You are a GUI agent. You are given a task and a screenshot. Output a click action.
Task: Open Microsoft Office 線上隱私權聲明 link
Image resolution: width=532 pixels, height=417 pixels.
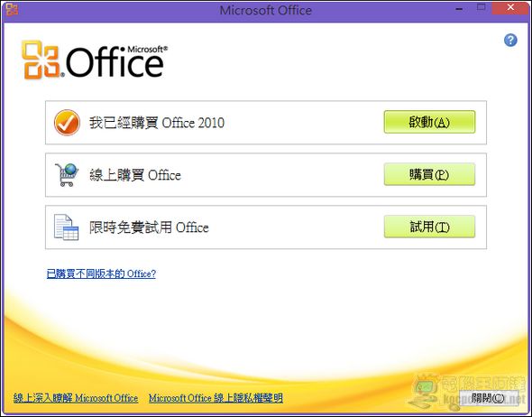pyautogui.click(x=216, y=398)
